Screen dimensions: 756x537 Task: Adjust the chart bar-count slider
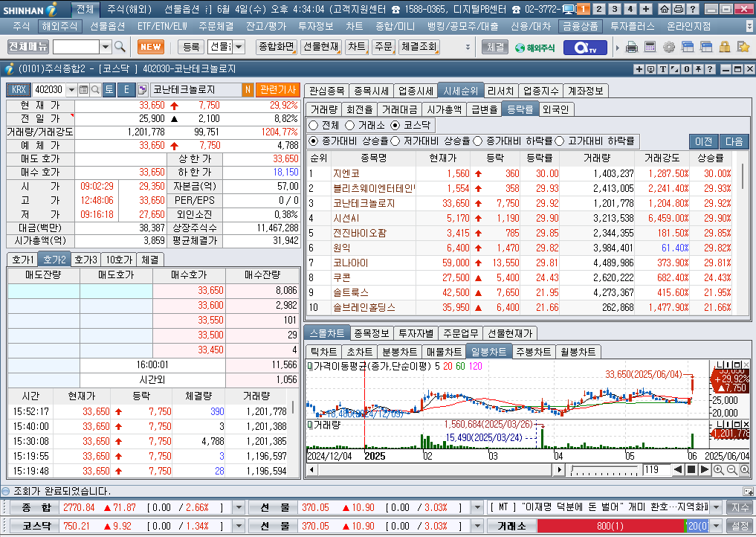(x=604, y=470)
